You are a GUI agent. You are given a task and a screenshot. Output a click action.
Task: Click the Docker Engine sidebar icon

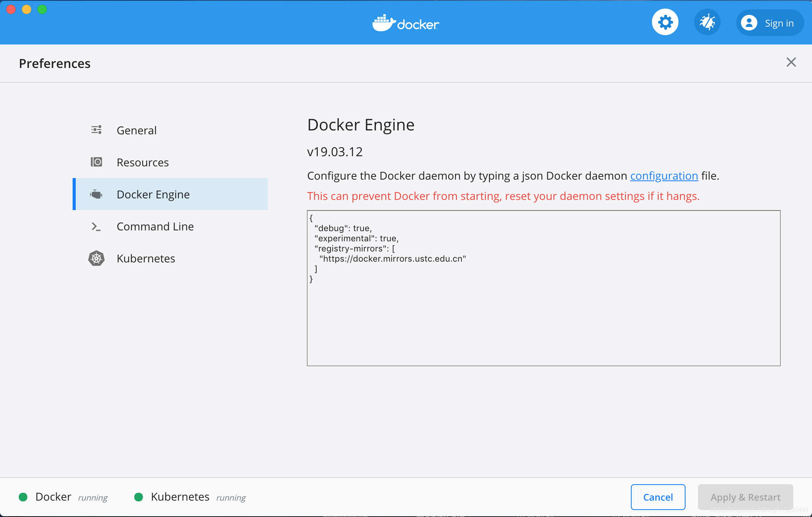pyautogui.click(x=96, y=194)
